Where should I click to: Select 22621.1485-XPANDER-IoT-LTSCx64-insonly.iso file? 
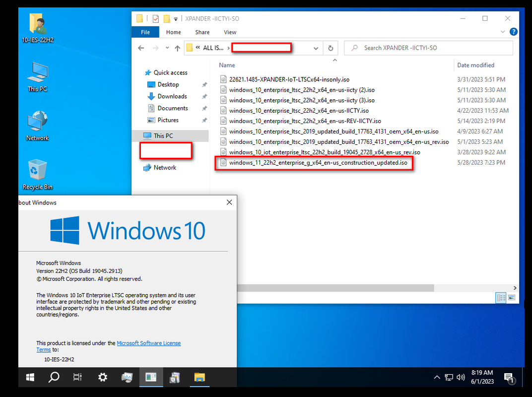pos(289,79)
